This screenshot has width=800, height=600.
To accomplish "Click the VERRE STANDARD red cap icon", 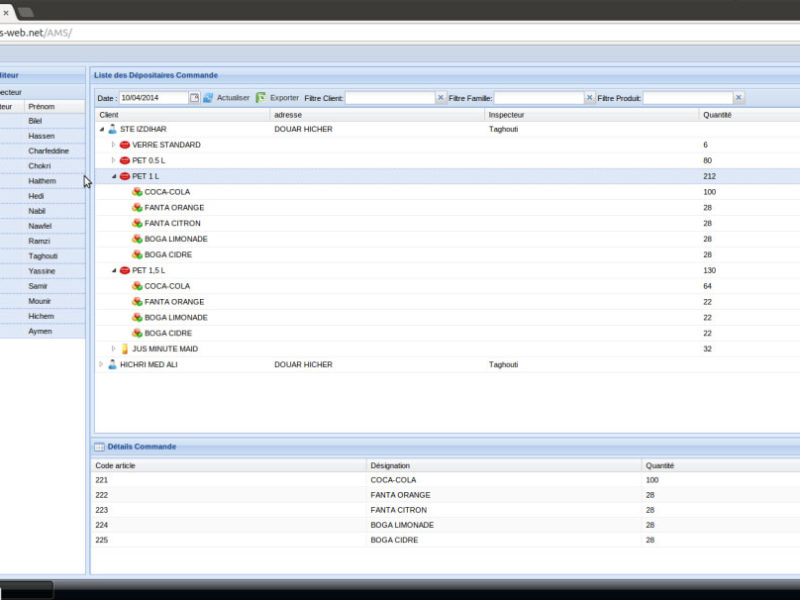I will coord(125,145).
